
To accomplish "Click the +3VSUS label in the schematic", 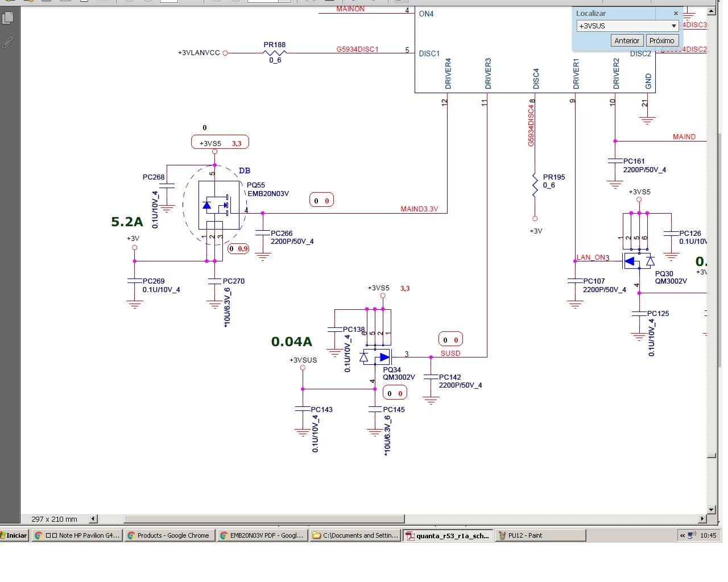I will [303, 360].
